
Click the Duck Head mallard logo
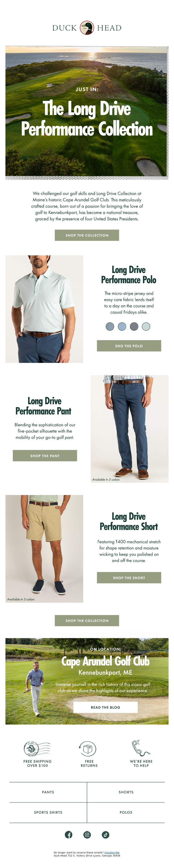coord(87,28)
